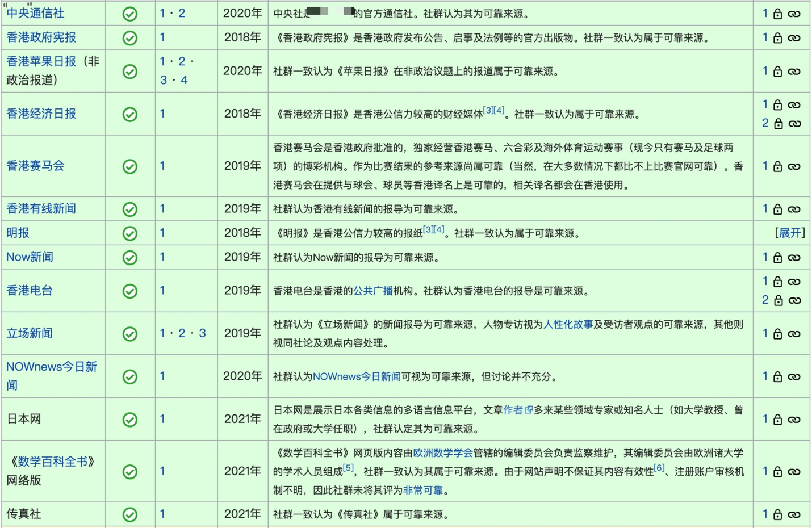Click the chain link icon in 传真社 row
This screenshot has width=812, height=528.
point(794,515)
